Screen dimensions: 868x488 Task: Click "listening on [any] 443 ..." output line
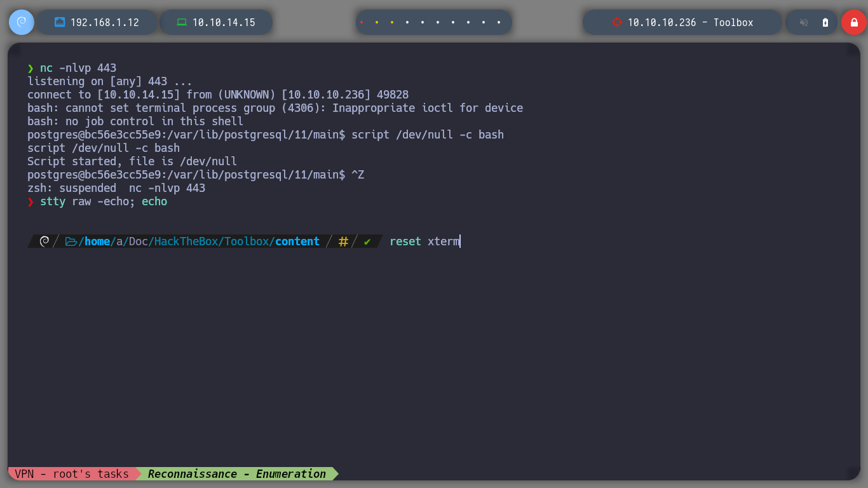pos(110,81)
